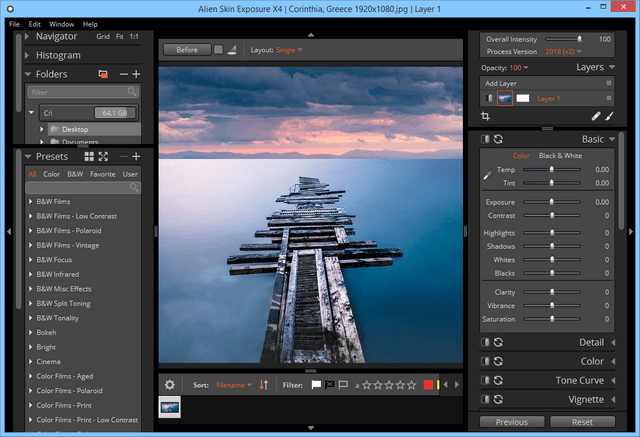Open the Window menu
The width and height of the screenshot is (640, 437).
coord(61,23)
